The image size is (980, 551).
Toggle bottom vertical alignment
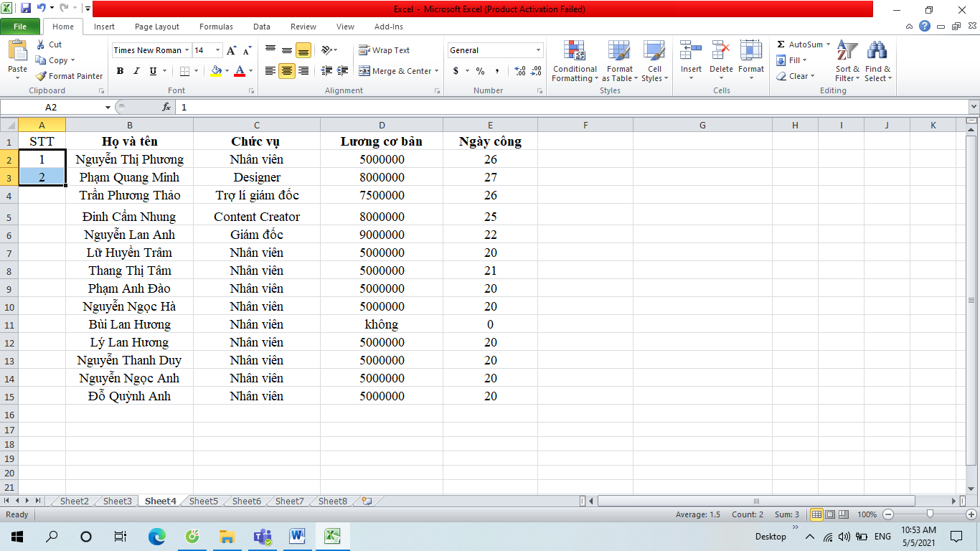point(303,50)
